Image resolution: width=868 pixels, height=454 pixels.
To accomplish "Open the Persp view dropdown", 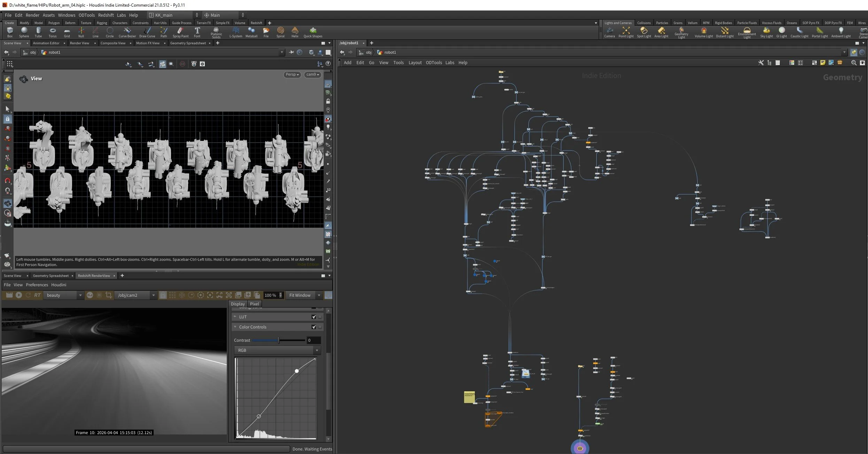I will [292, 75].
